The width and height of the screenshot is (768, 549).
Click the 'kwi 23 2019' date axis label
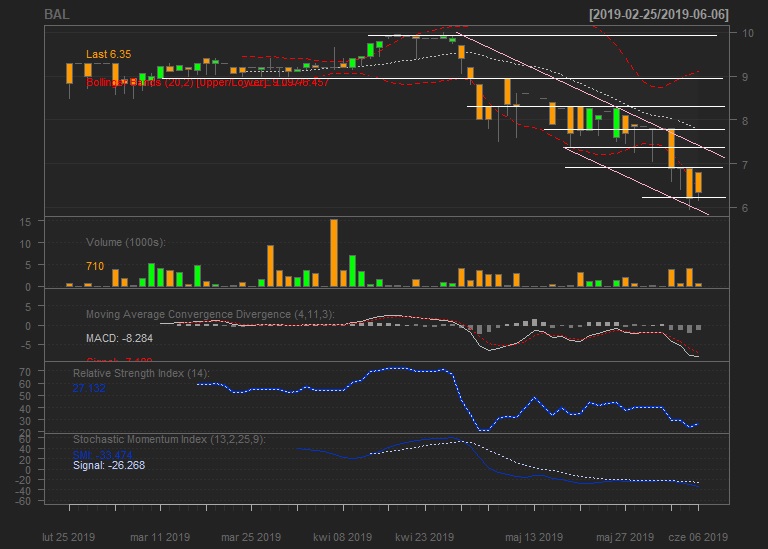(x=425, y=537)
